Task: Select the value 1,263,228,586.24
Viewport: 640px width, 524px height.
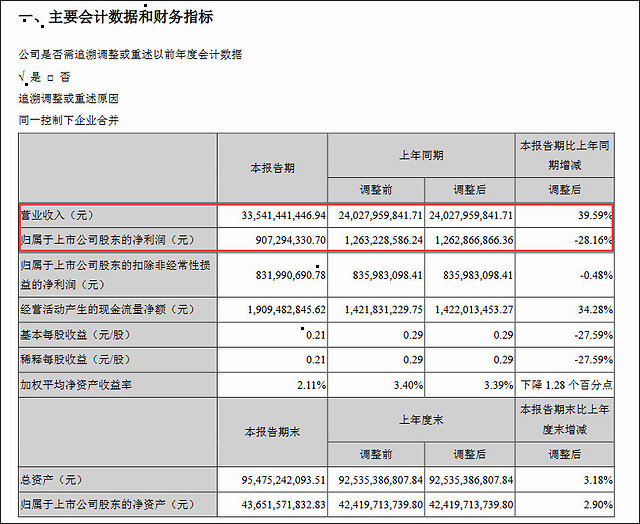Action: [384, 240]
